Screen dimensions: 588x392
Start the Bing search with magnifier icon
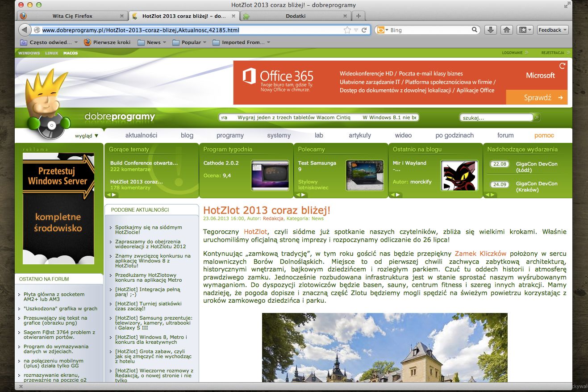tap(475, 30)
